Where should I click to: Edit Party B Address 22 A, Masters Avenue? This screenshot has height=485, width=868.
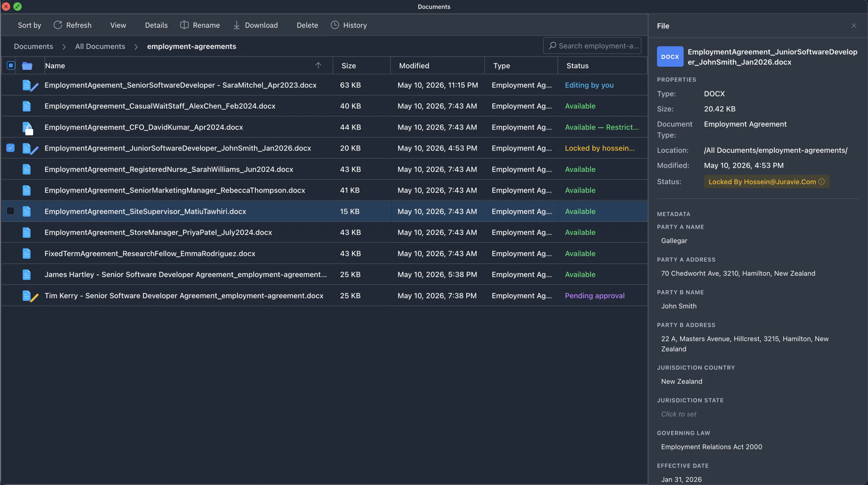(x=745, y=344)
